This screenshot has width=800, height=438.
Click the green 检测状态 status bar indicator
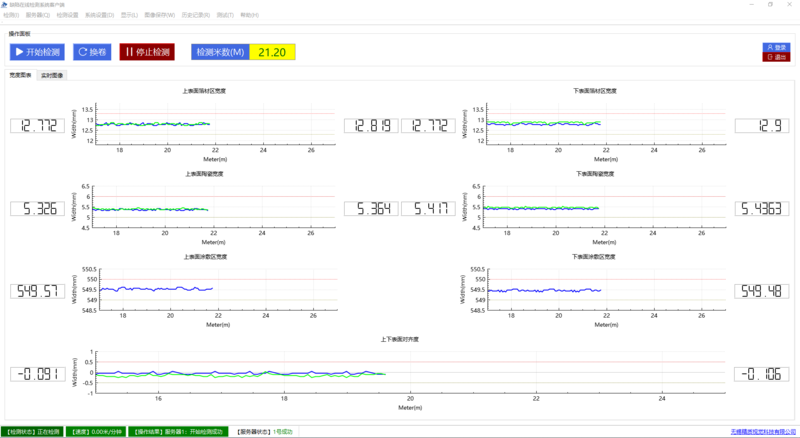tap(33, 432)
